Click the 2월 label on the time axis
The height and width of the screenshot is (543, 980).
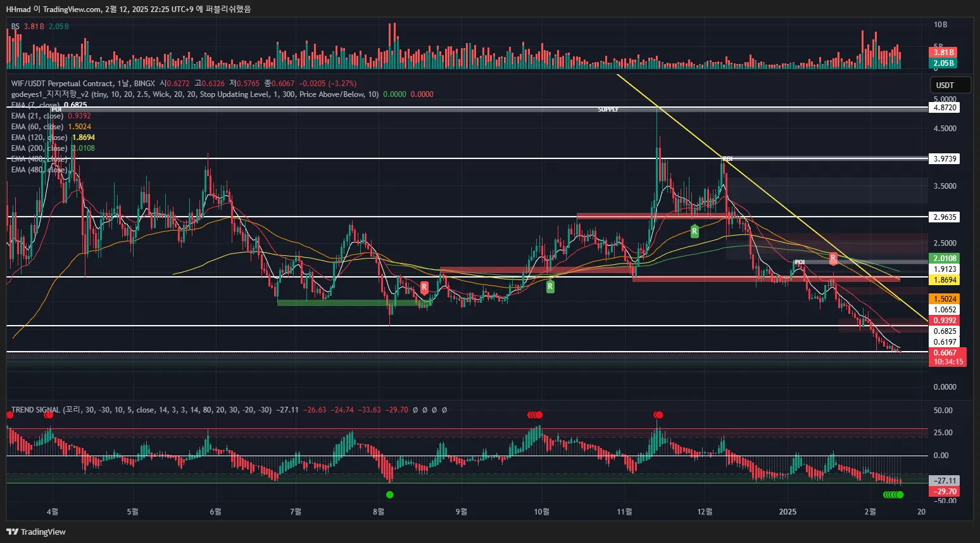pyautogui.click(x=870, y=511)
